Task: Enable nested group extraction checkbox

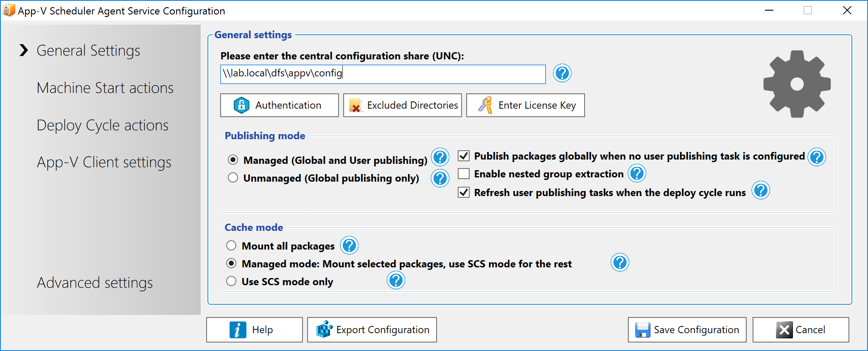Action: [464, 174]
